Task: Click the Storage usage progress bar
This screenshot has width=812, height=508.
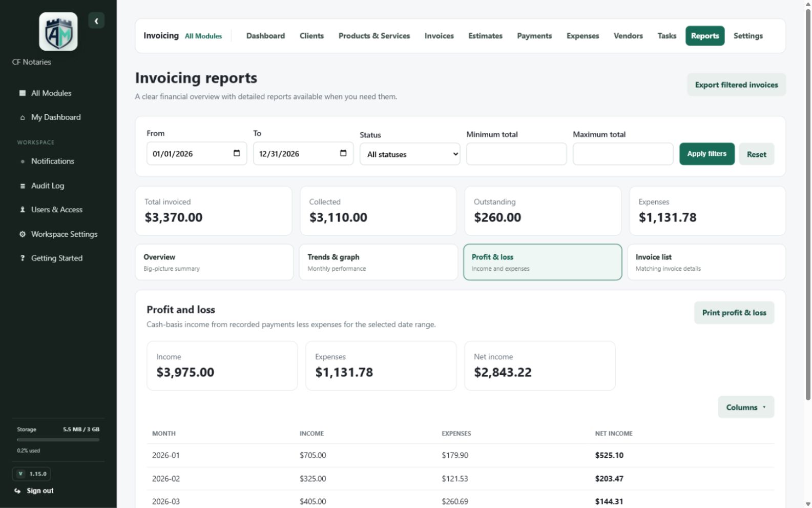Action: tap(58, 440)
